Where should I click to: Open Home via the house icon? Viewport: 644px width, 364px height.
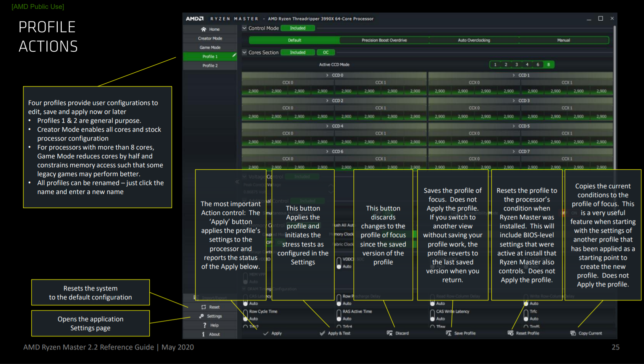coord(203,29)
